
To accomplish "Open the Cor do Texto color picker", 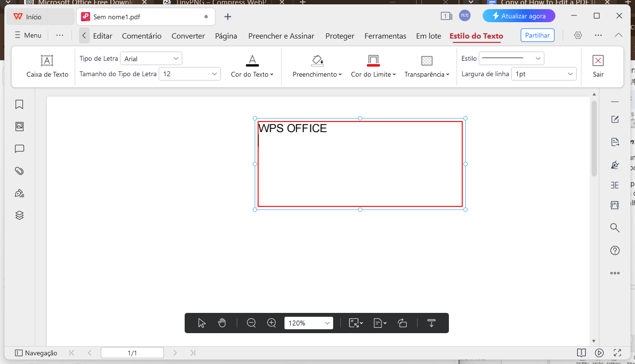I will (x=252, y=67).
